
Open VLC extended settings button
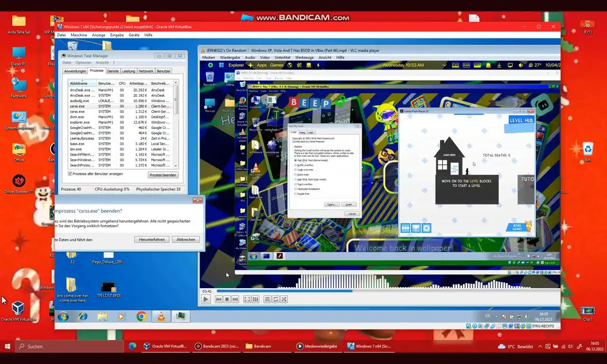pos(256,299)
